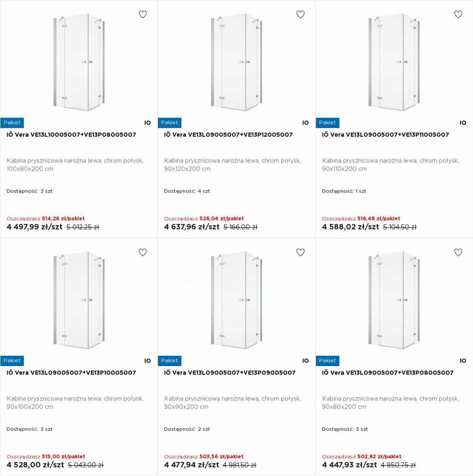The width and height of the screenshot is (473, 476).
Task: Click the shower cabin image priced 4 637,96 zł
Action: [x=236, y=62]
